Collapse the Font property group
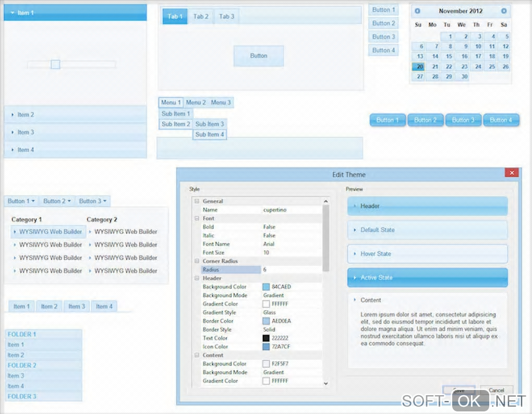The height and width of the screenshot is (414, 532). 197,218
